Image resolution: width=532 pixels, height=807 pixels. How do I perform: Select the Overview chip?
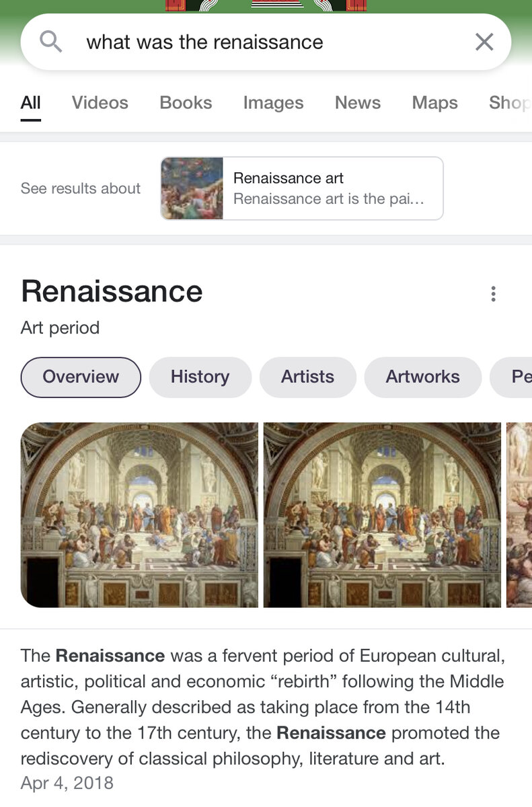pyautogui.click(x=81, y=377)
